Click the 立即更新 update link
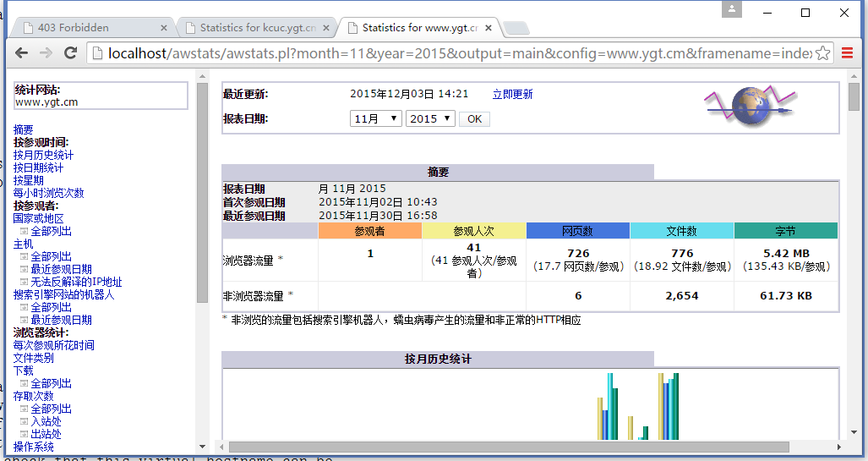The height and width of the screenshot is (461, 868). [x=512, y=95]
